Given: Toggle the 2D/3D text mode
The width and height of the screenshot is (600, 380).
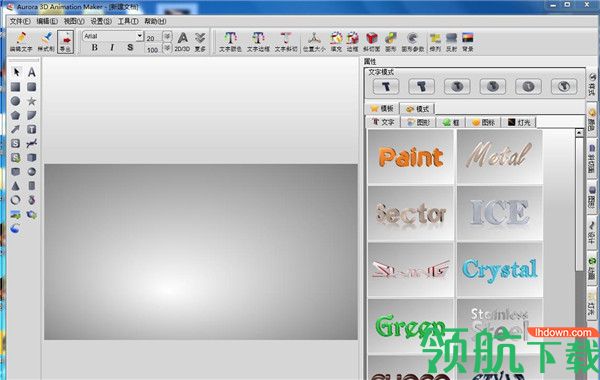Looking at the screenshot, I should click(x=182, y=42).
